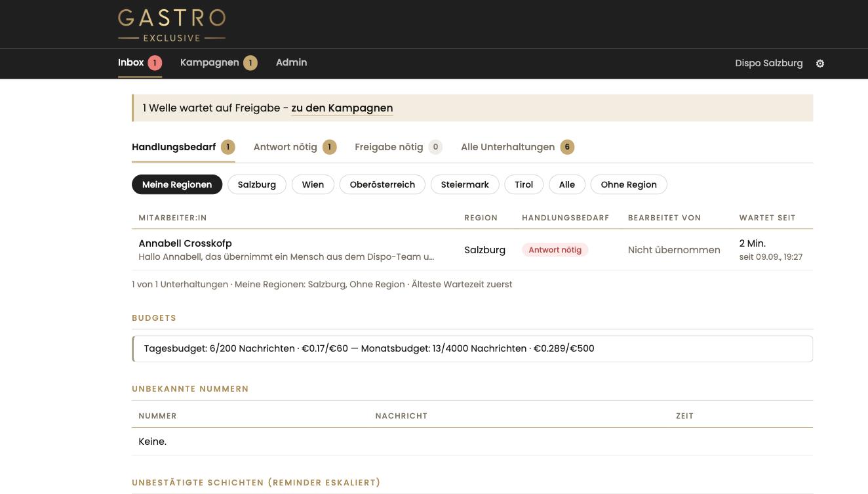
Task: Follow the 'zu den Kampagnen' link
Action: [x=342, y=108]
